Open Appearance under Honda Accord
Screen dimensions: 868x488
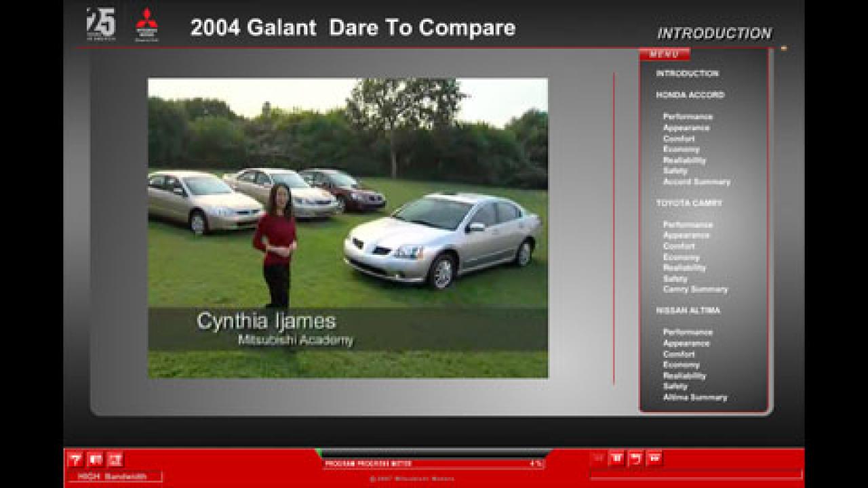coord(686,127)
